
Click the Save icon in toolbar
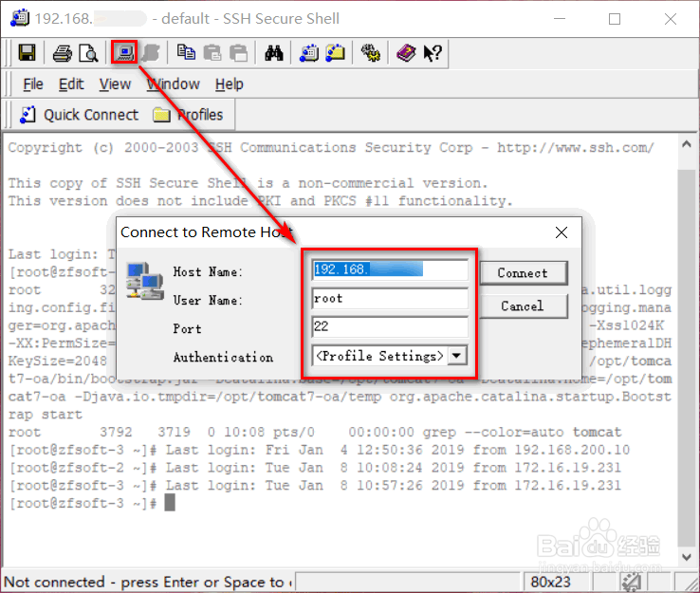click(27, 53)
